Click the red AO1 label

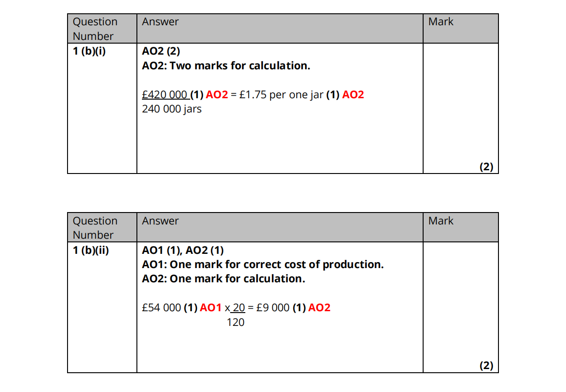coord(211,308)
